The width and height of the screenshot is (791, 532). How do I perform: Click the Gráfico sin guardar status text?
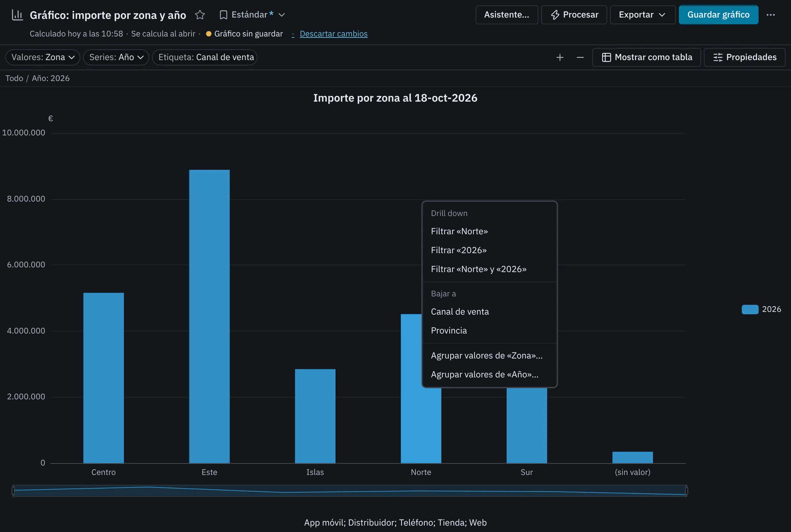[249, 34]
